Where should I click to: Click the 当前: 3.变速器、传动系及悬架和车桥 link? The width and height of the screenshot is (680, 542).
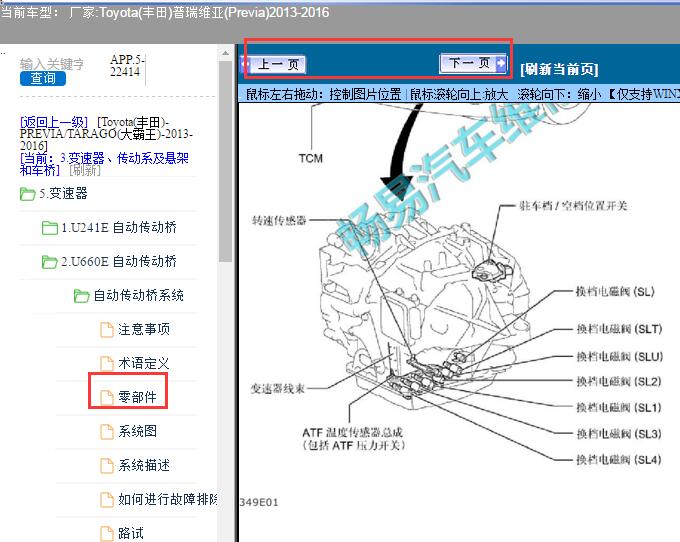click(x=104, y=164)
